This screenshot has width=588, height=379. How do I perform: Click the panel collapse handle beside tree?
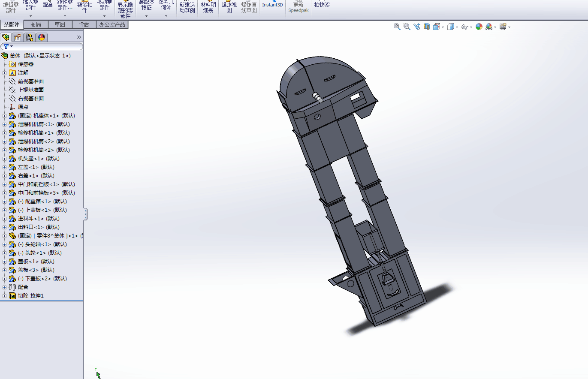coord(86,214)
